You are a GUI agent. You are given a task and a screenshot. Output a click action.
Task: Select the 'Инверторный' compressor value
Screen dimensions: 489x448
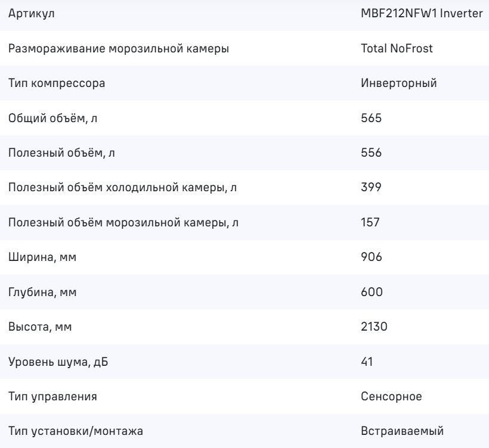[x=399, y=83]
